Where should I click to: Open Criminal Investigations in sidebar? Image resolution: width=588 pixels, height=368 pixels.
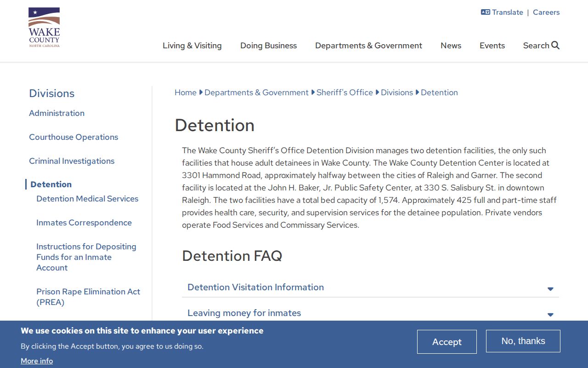[x=72, y=161]
